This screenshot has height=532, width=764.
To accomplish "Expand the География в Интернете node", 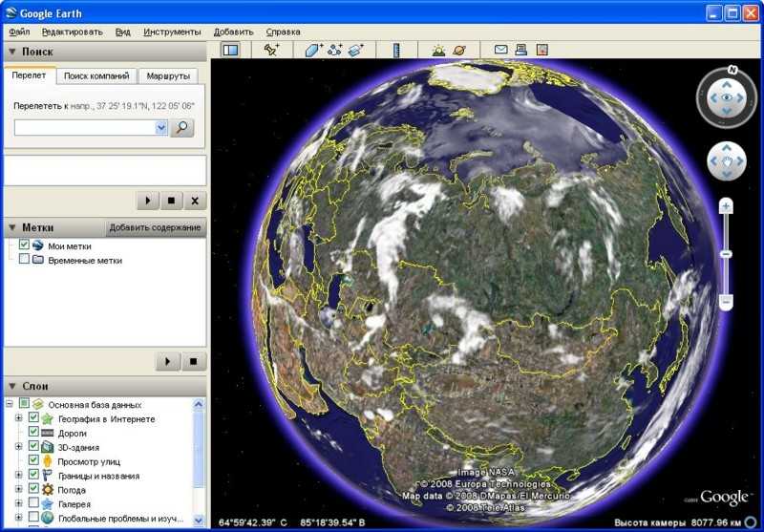I will click(x=18, y=418).
